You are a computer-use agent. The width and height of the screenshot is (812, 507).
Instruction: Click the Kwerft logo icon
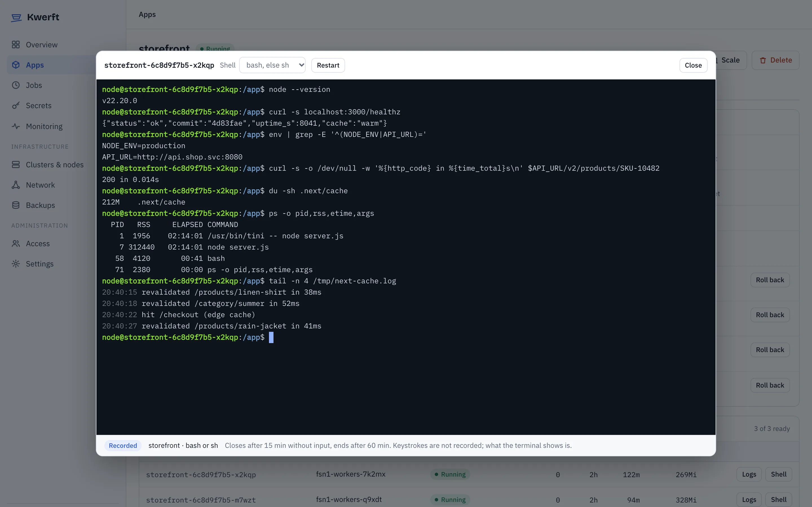tap(16, 17)
